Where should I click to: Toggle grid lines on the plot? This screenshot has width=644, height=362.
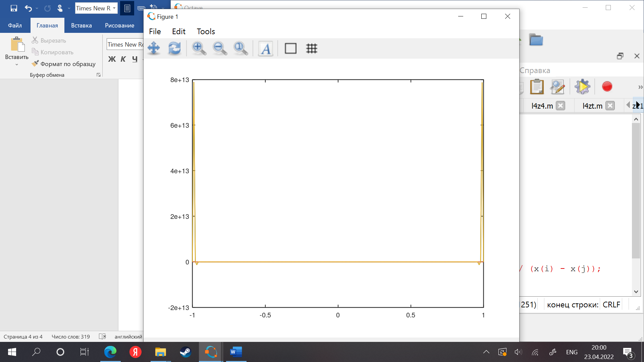click(x=312, y=48)
